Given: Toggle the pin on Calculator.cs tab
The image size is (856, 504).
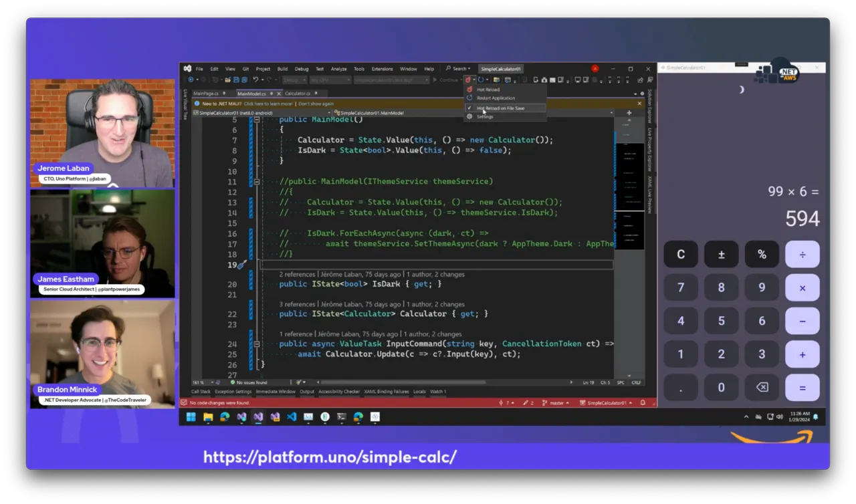Looking at the screenshot, I should tap(316, 94).
